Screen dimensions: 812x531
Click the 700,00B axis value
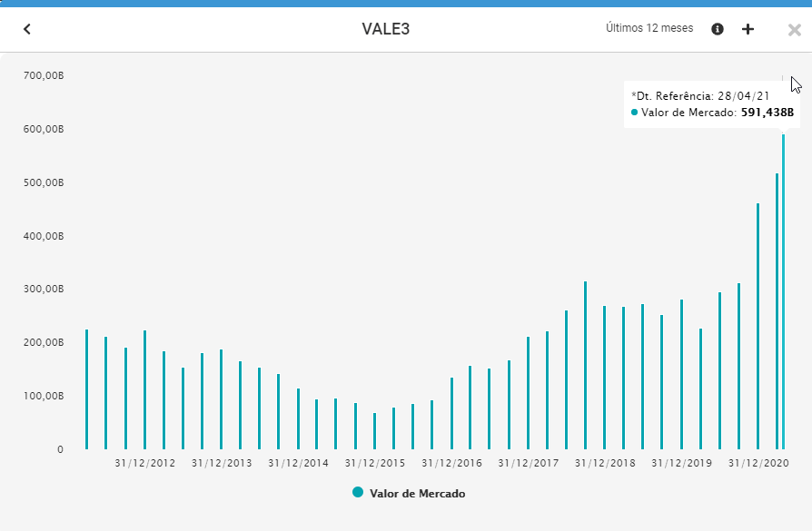[43, 76]
